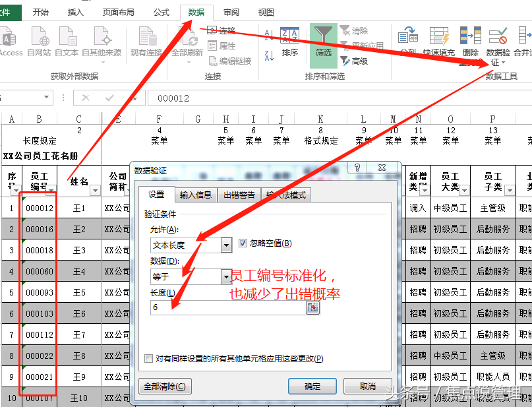
Task: Open the 视图 ribbon tab
Action: [x=266, y=13]
